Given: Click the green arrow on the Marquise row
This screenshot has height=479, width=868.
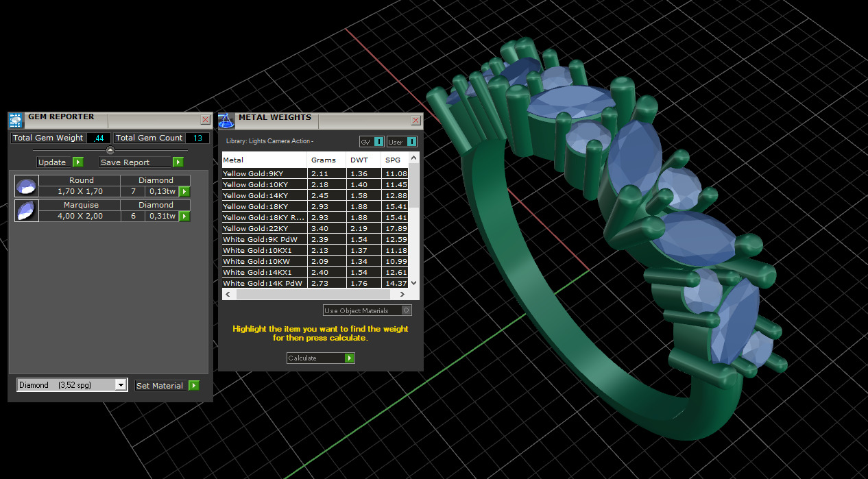Looking at the screenshot, I should [x=184, y=217].
